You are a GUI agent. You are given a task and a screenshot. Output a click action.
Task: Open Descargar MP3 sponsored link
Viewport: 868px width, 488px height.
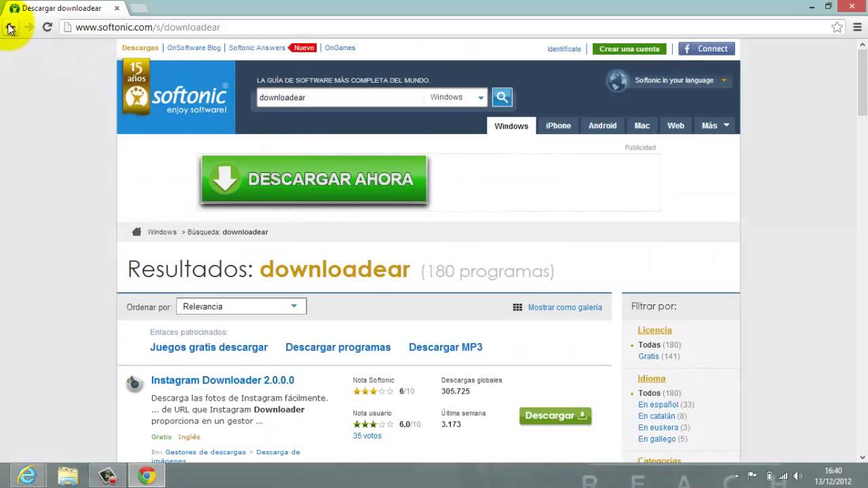pyautogui.click(x=446, y=347)
